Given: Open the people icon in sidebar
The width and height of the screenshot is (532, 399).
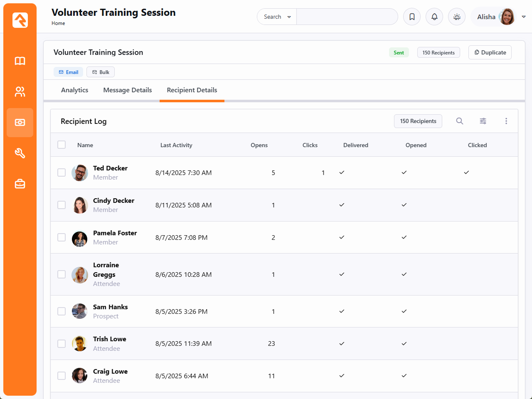Looking at the screenshot, I should [x=20, y=92].
